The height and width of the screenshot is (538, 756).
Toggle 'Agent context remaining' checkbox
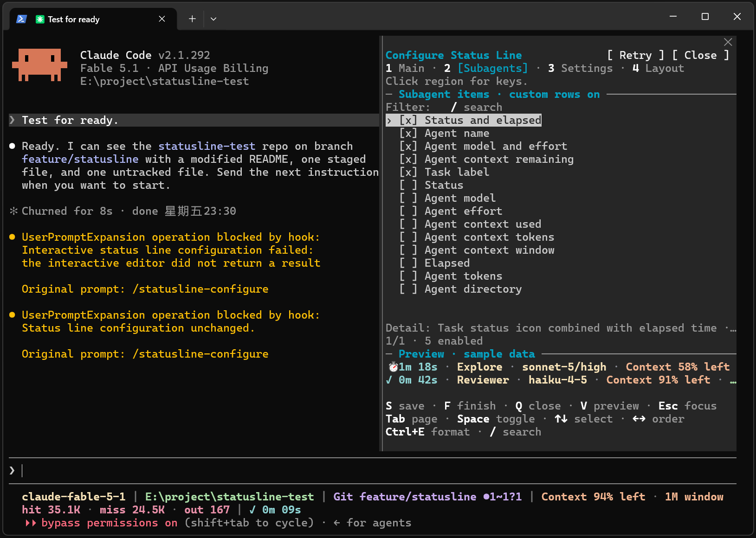408,159
